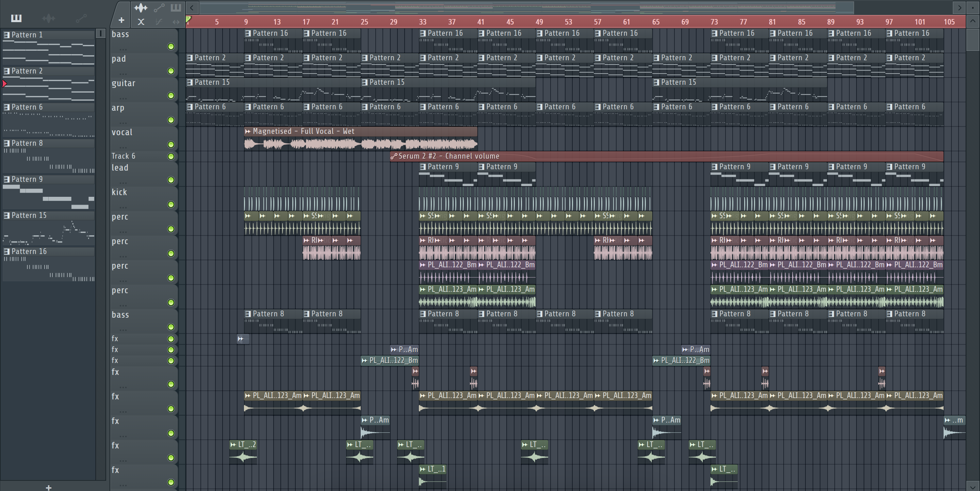Switch picker to the automation clips tab
The image size is (980, 491).
point(81,18)
